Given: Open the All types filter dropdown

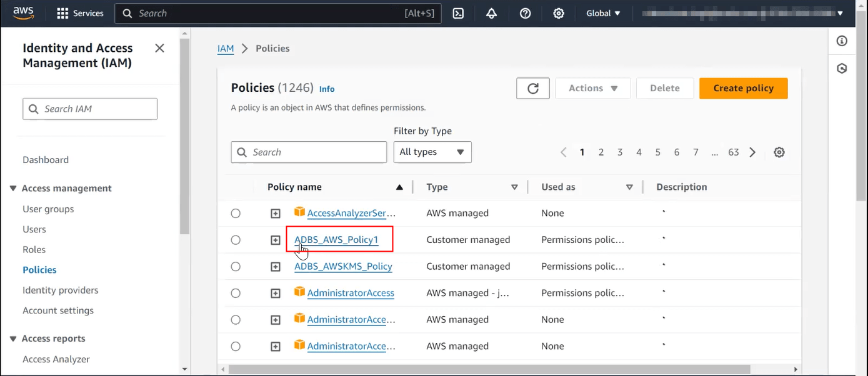Looking at the screenshot, I should (432, 152).
